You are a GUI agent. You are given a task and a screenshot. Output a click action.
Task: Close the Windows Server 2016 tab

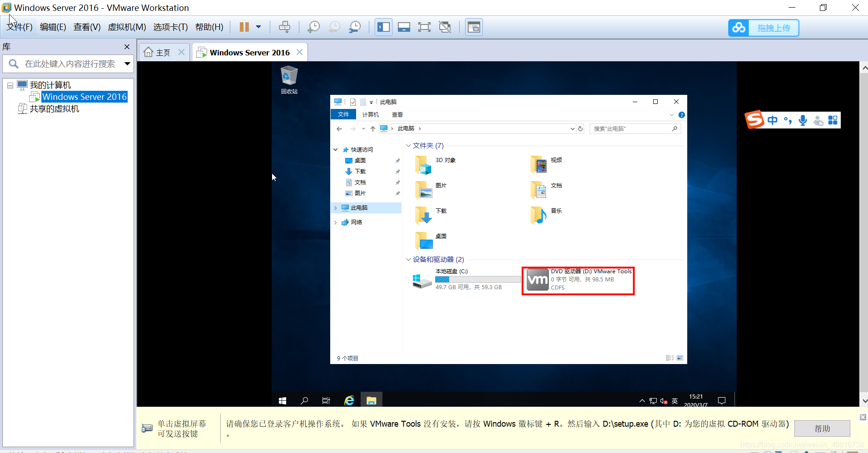coord(299,52)
